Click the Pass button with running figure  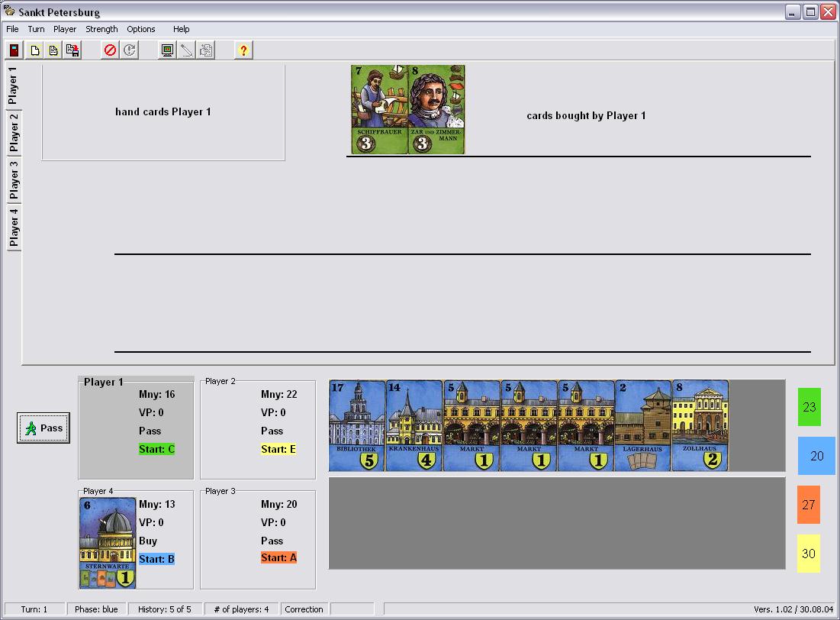click(43, 428)
